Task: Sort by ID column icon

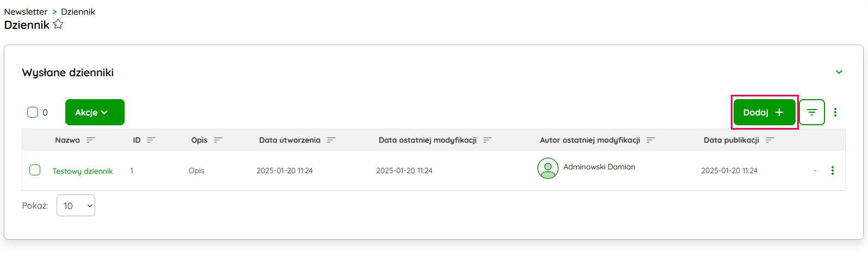Action: point(151,140)
